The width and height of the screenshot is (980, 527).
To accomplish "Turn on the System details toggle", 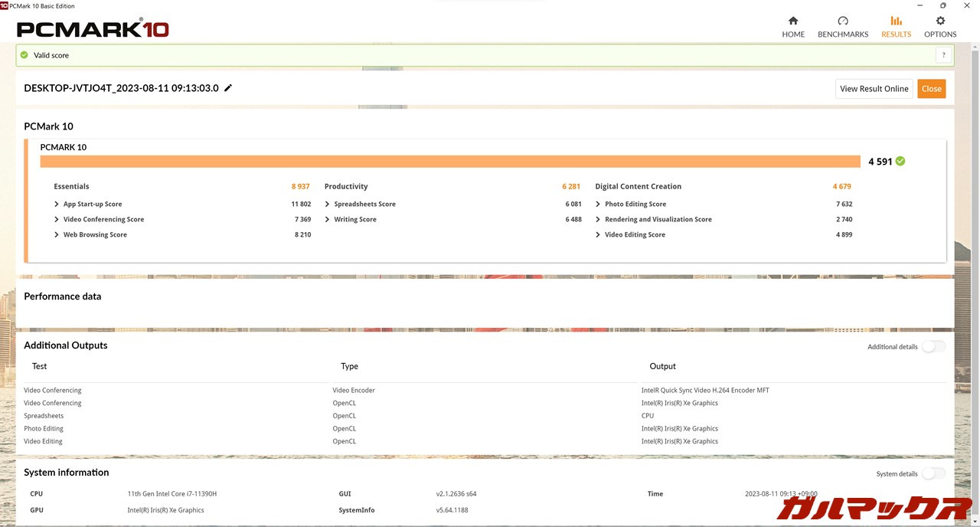I will tap(933, 474).
